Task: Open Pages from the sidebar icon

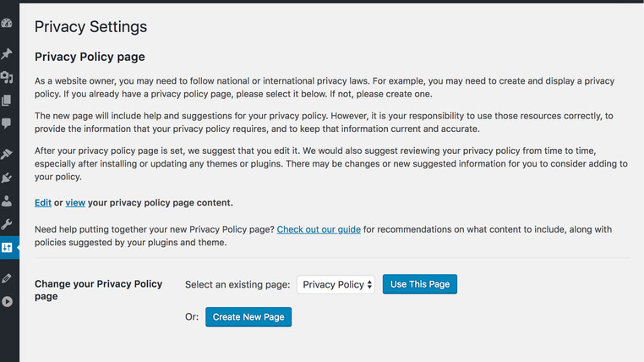Action: click(x=7, y=101)
